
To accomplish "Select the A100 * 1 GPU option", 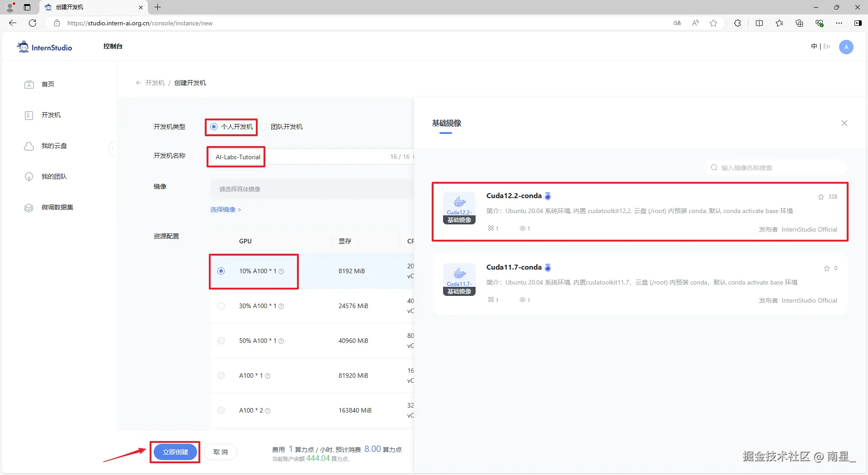I will (x=221, y=375).
